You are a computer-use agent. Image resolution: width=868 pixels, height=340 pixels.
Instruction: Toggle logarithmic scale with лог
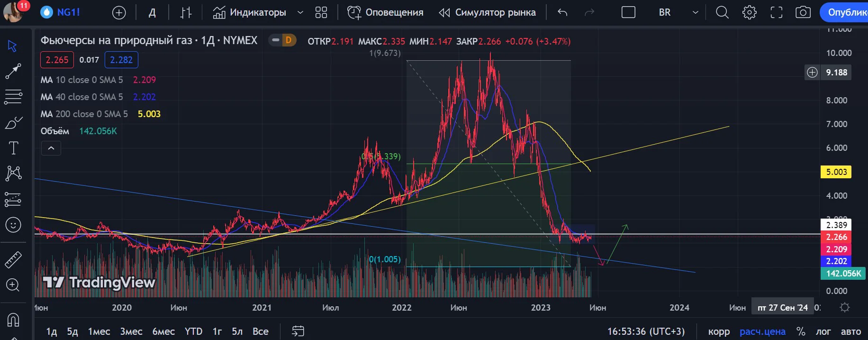[x=823, y=331]
